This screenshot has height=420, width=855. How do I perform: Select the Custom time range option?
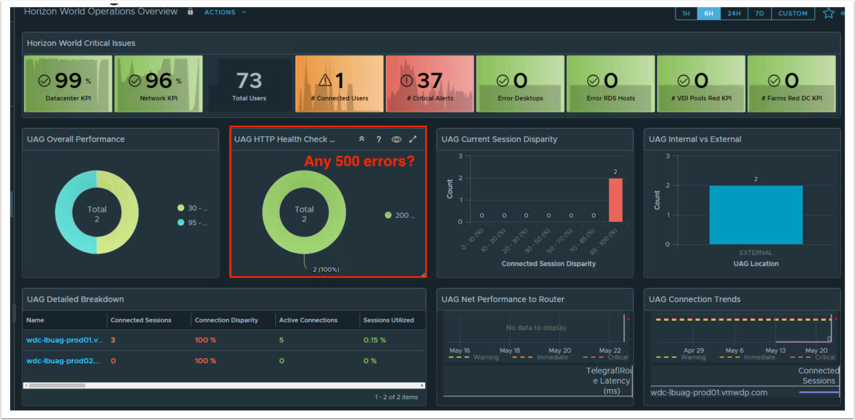click(792, 14)
